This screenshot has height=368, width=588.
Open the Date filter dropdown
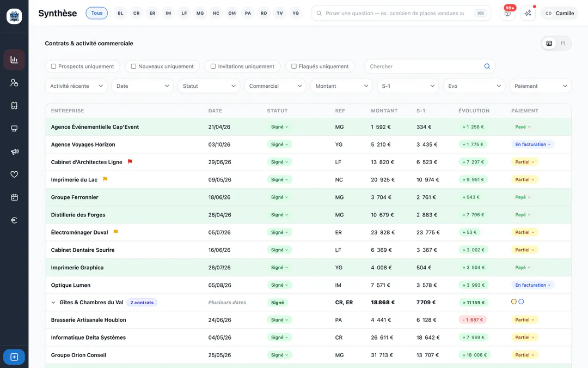143,86
